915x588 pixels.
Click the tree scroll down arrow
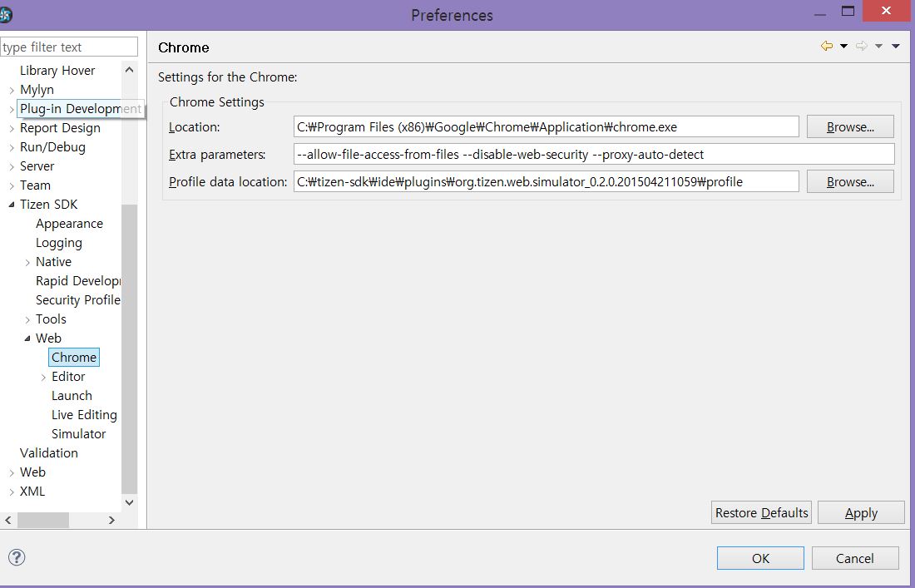tap(130, 502)
